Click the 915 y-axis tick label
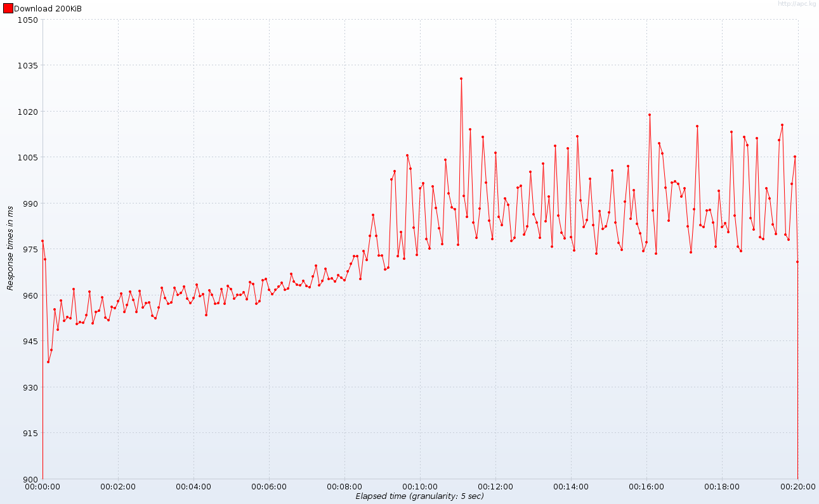Image resolution: width=819 pixels, height=504 pixels. (32, 433)
